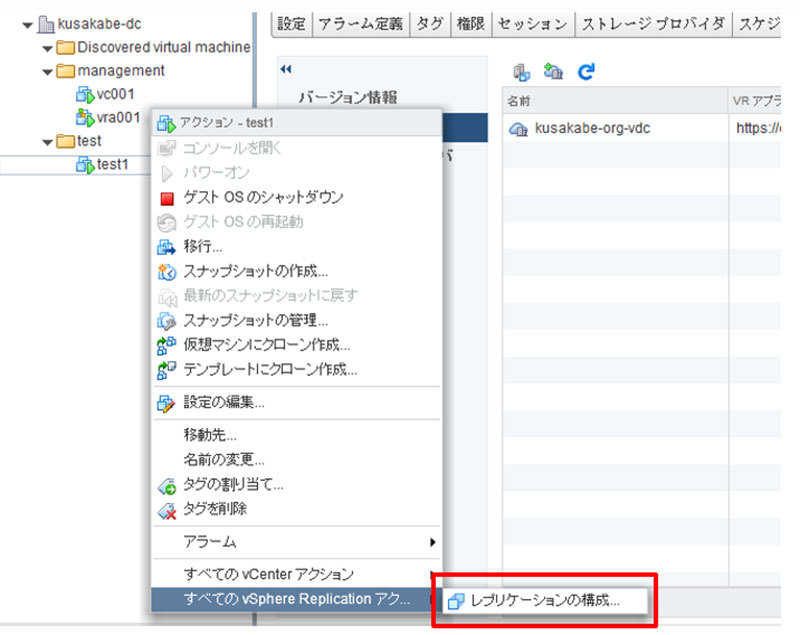Click the アラーム submenu arrow
This screenshot has height=635, width=800.
433,542
